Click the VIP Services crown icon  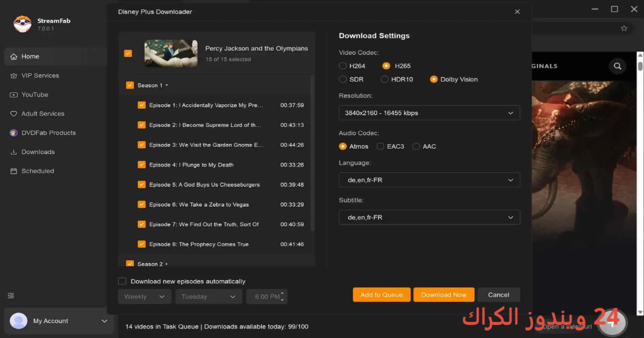pos(14,75)
